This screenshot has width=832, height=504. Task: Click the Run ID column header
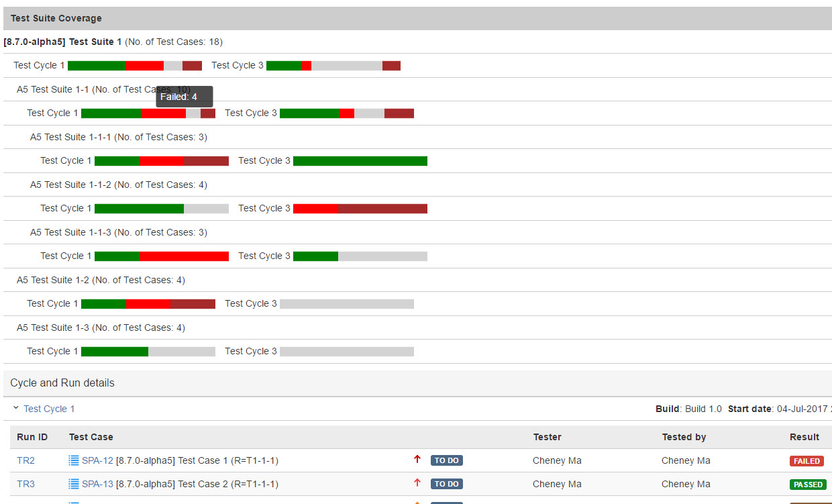point(32,437)
